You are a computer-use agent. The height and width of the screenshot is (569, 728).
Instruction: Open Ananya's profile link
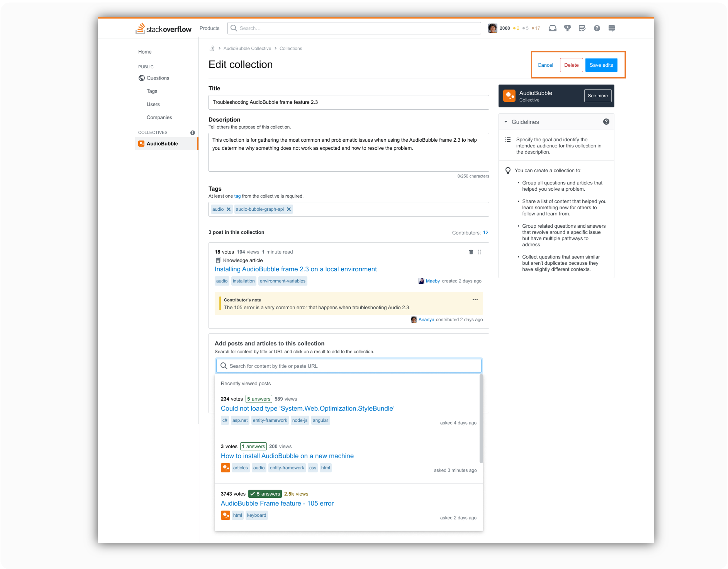tap(426, 319)
